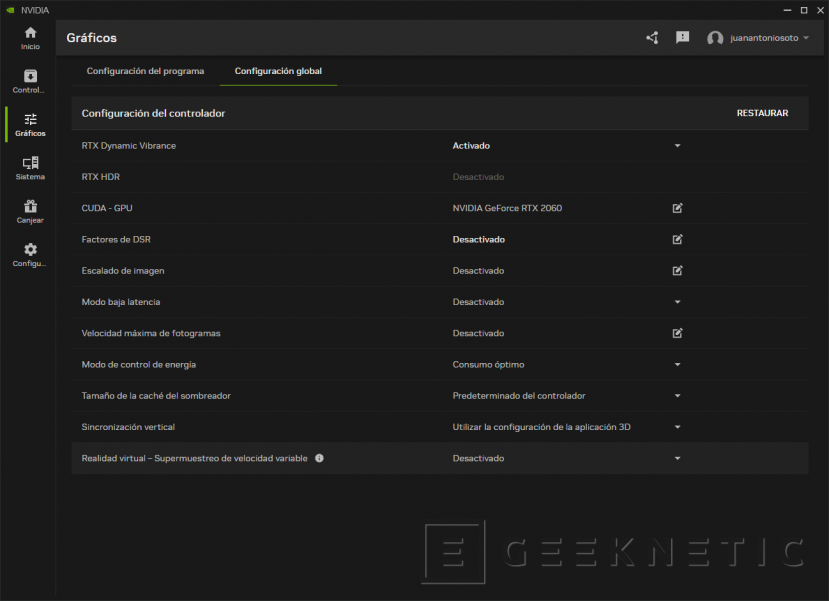Screen dimensions: 829x601
Task: Click the user avatar icon
Action: (715, 38)
